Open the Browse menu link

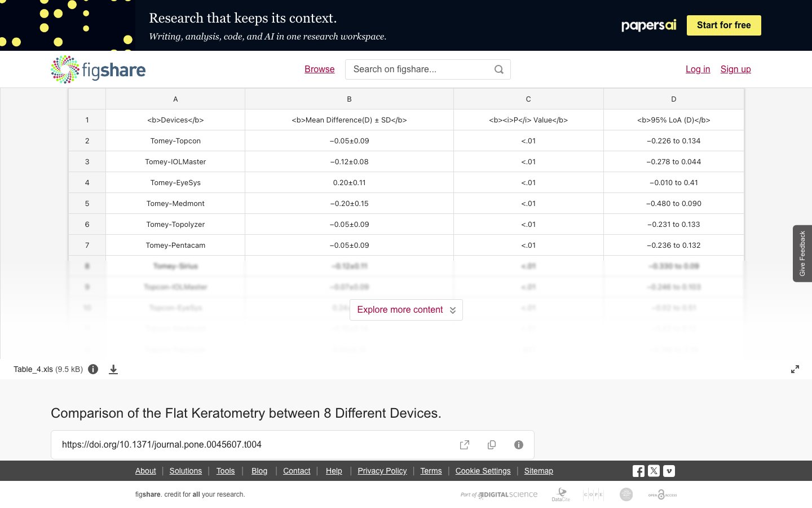pyautogui.click(x=320, y=69)
